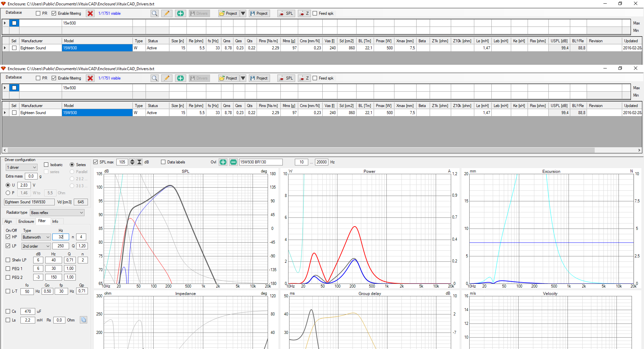Toggle Enable filtering in lower window
The height and width of the screenshot is (349, 644).
[x=54, y=78]
